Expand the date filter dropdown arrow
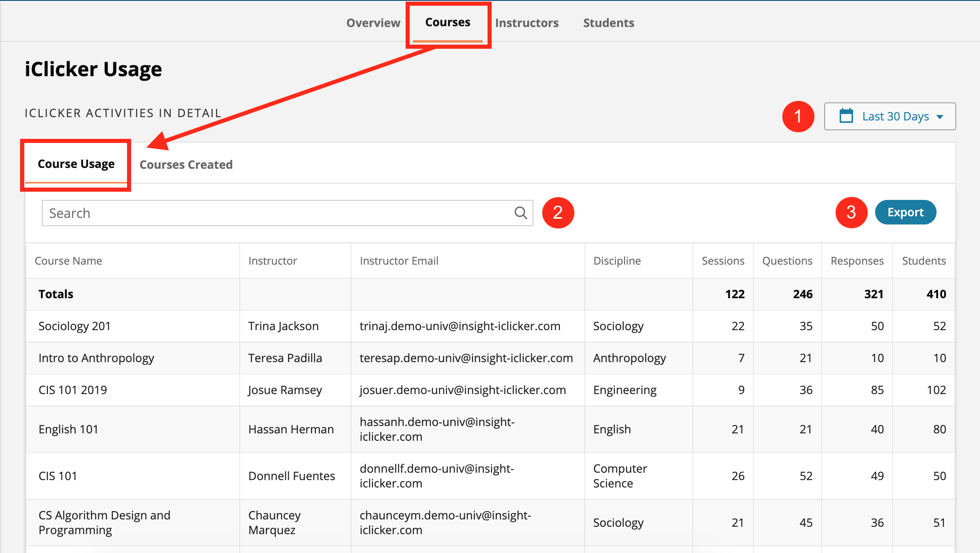This screenshot has width=980, height=553. pyautogui.click(x=939, y=118)
